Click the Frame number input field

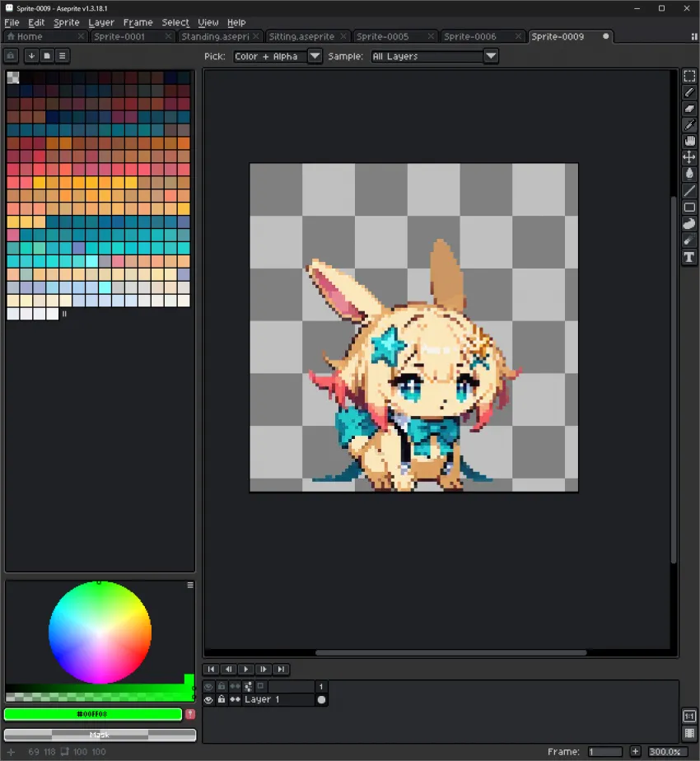[x=604, y=751]
